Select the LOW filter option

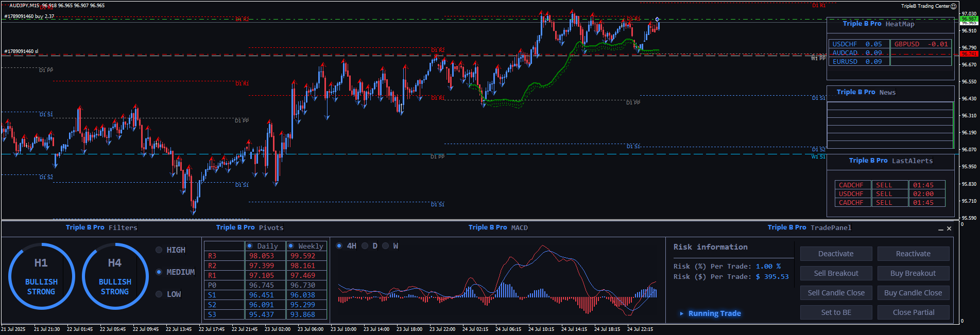[x=159, y=294]
